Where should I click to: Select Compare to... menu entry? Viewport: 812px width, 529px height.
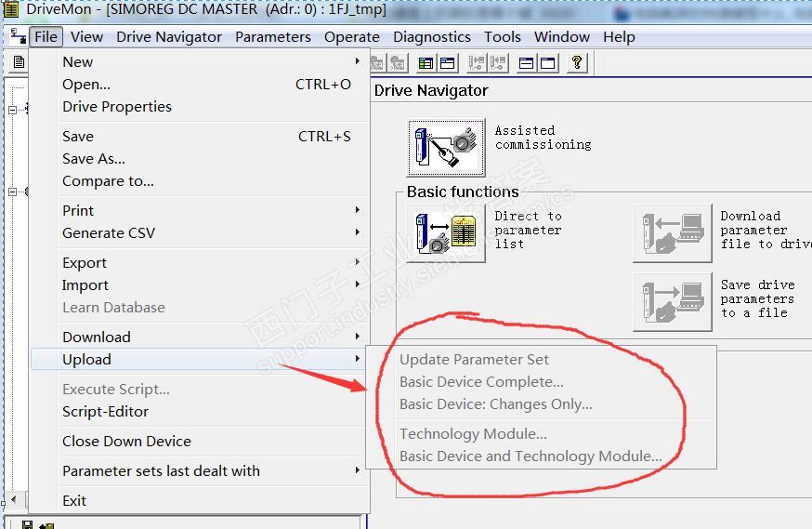200,180
